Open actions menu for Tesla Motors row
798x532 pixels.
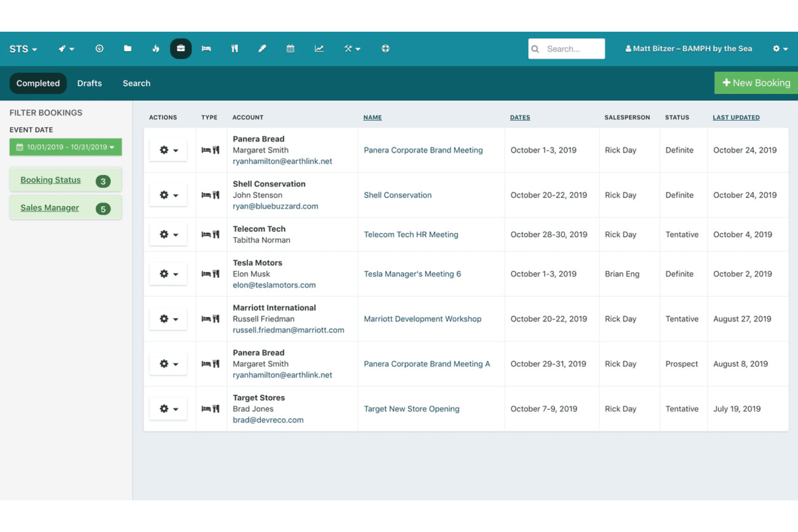(x=168, y=274)
